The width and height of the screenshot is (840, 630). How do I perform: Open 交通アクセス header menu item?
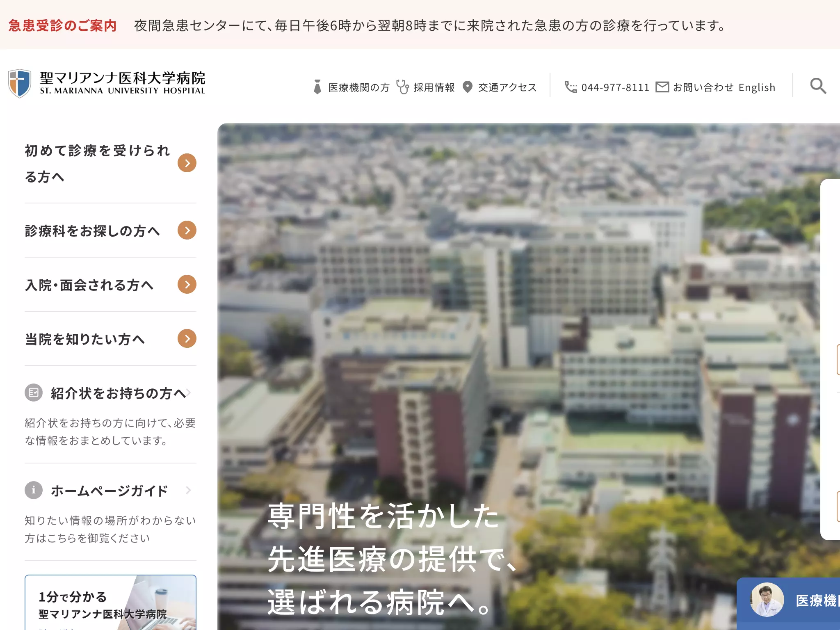coord(507,87)
